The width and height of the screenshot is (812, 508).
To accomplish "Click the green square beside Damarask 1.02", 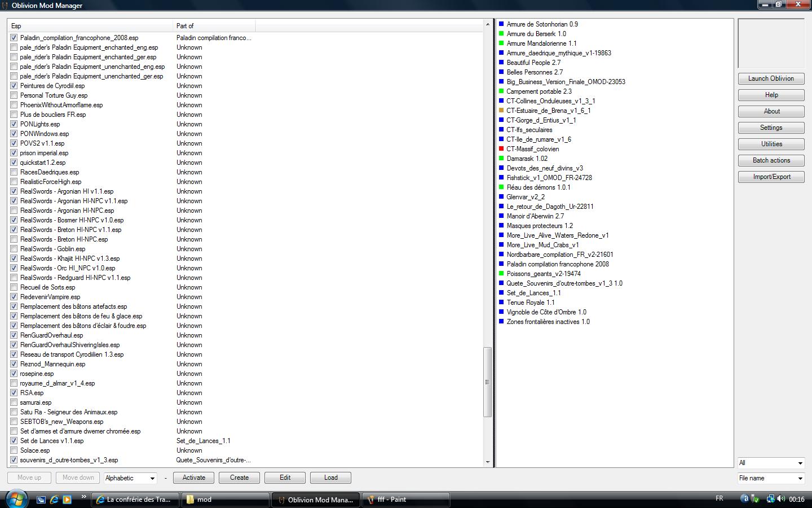I will click(501, 159).
